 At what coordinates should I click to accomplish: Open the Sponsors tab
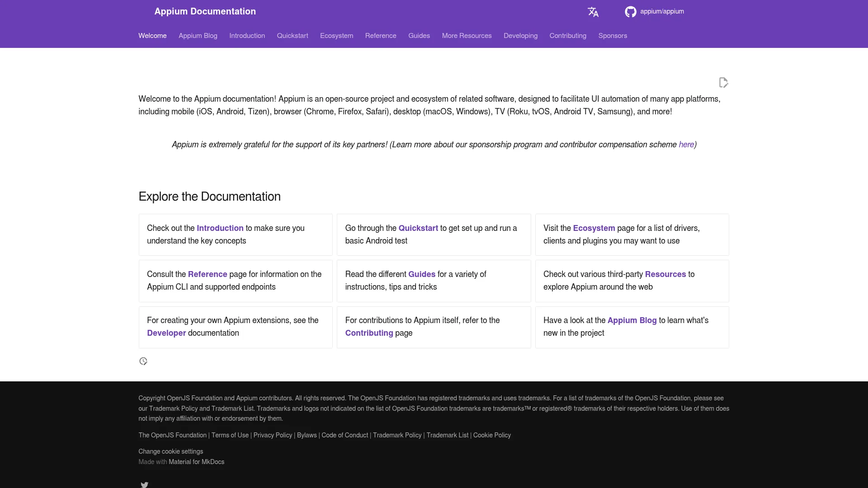point(613,36)
